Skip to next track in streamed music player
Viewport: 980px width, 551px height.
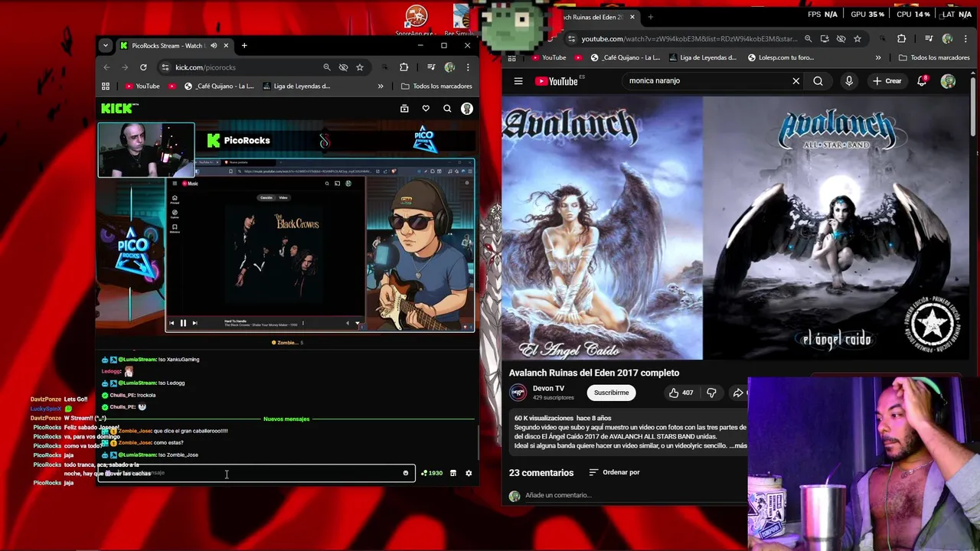(194, 323)
